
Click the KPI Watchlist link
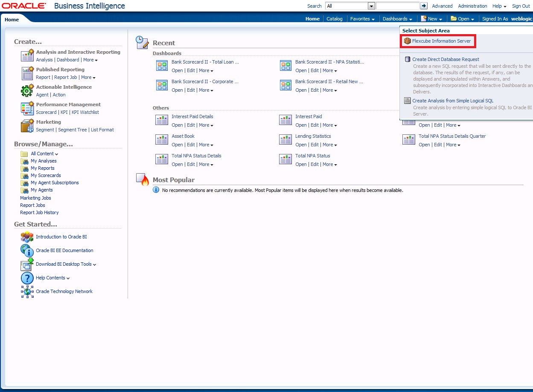tap(85, 112)
